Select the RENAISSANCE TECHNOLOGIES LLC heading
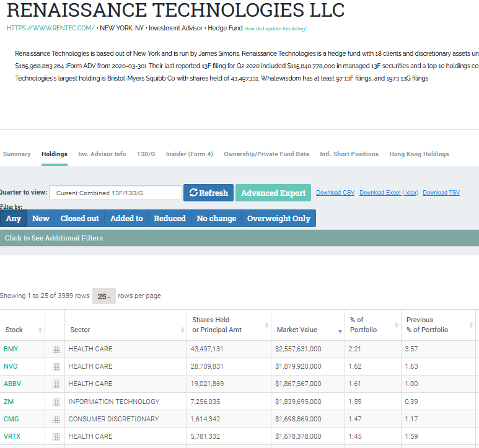Image resolution: width=479 pixels, height=448 pixels. pyautogui.click(x=175, y=10)
